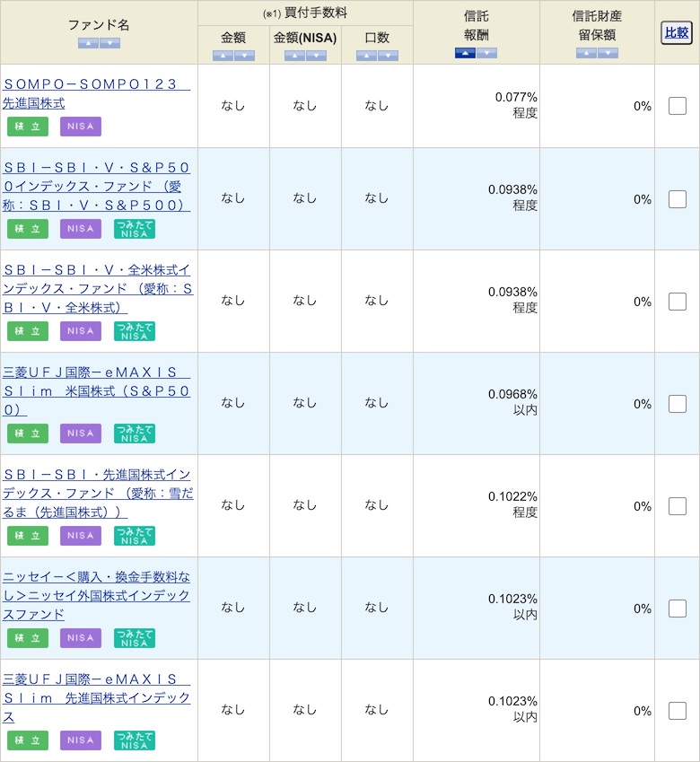The width and height of the screenshot is (700, 762).
Task: Click つみたてNISA badge under SBI・V・S&P500
Action: [x=135, y=229]
